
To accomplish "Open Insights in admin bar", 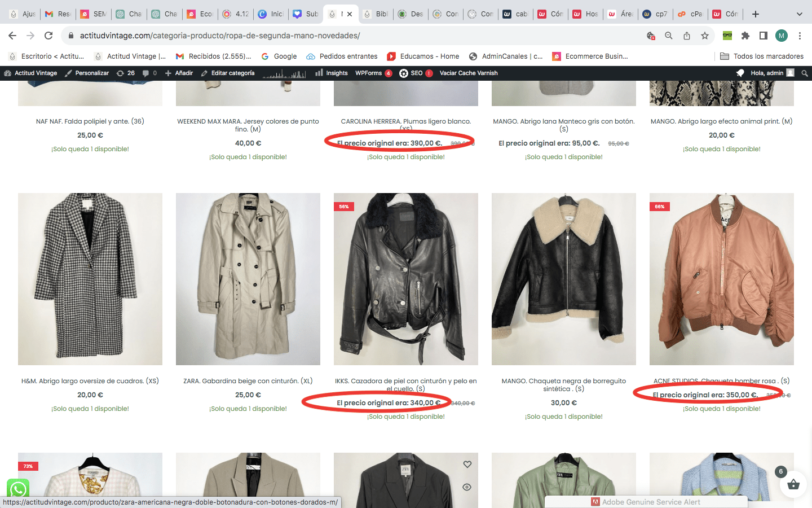I will [332, 73].
